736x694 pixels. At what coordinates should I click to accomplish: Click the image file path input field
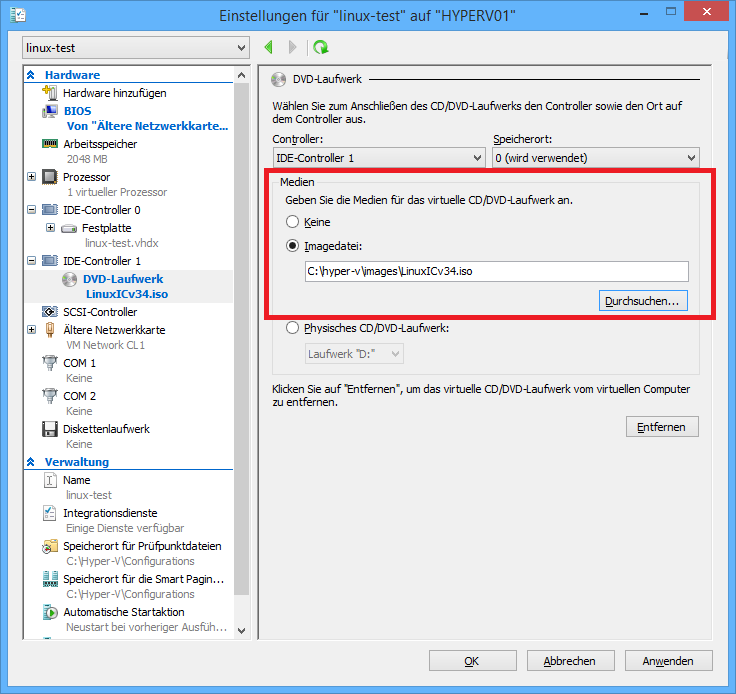pyautogui.click(x=497, y=271)
